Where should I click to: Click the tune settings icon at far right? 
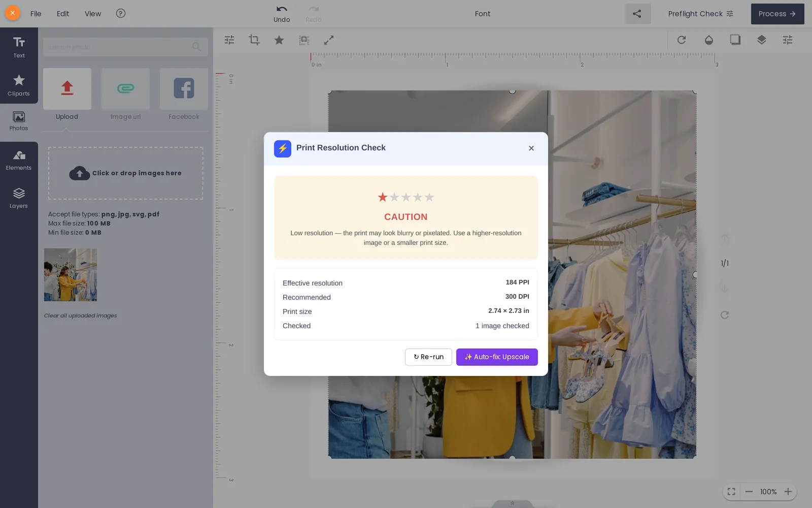[x=788, y=40]
